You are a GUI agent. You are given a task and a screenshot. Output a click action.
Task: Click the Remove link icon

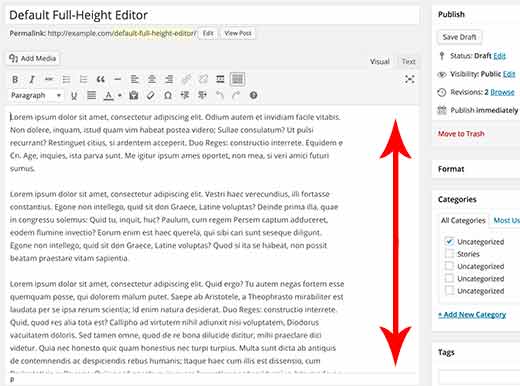(203, 79)
